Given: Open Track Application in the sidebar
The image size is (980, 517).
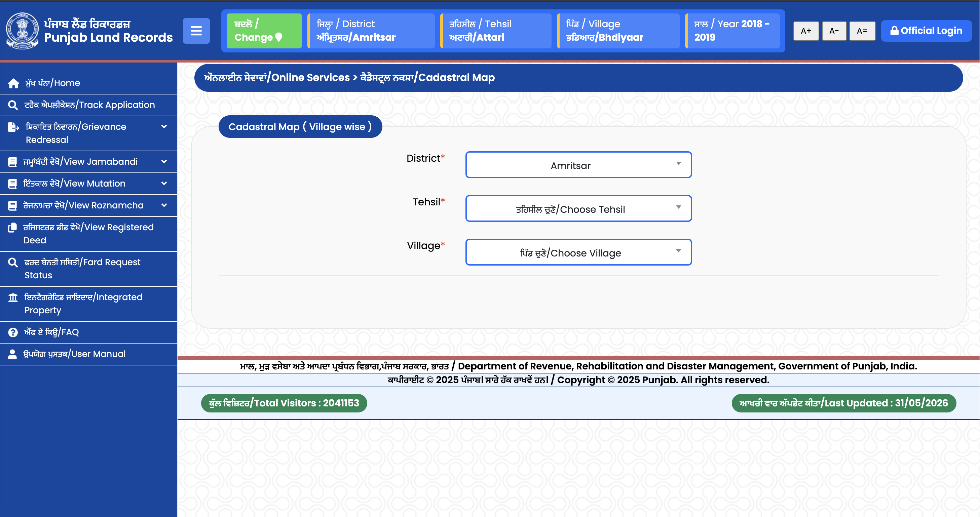Looking at the screenshot, I should (x=88, y=105).
